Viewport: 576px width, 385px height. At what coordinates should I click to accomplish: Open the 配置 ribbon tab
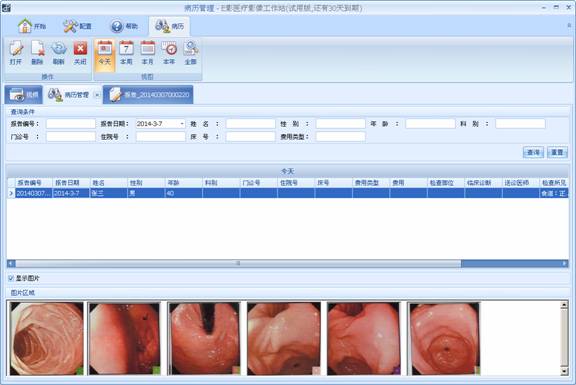(77, 26)
